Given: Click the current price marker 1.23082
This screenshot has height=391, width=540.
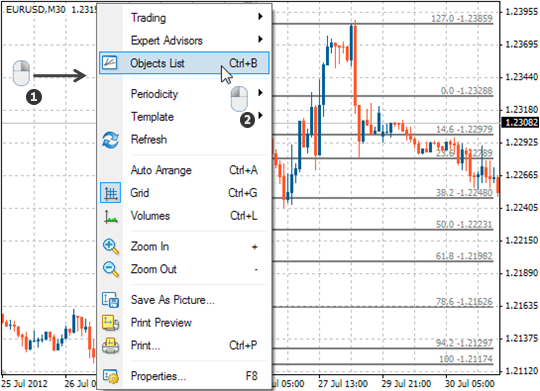Looking at the screenshot, I should (521, 122).
